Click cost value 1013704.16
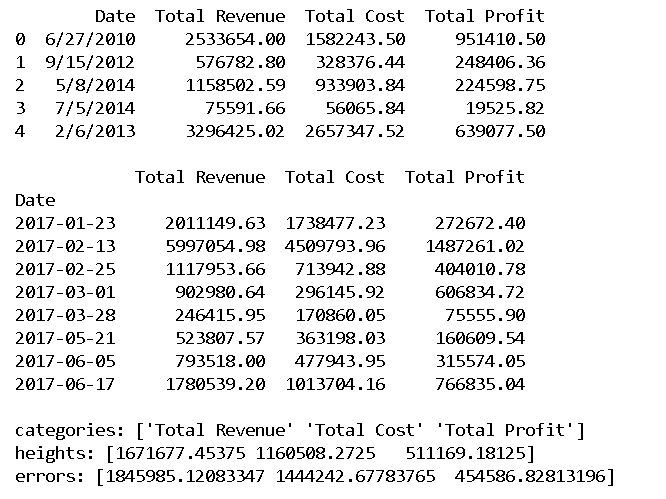The width and height of the screenshot is (666, 499). [336, 384]
